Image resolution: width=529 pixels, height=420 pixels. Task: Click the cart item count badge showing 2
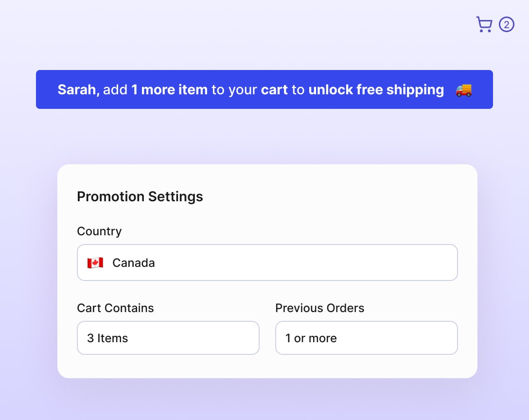click(507, 24)
